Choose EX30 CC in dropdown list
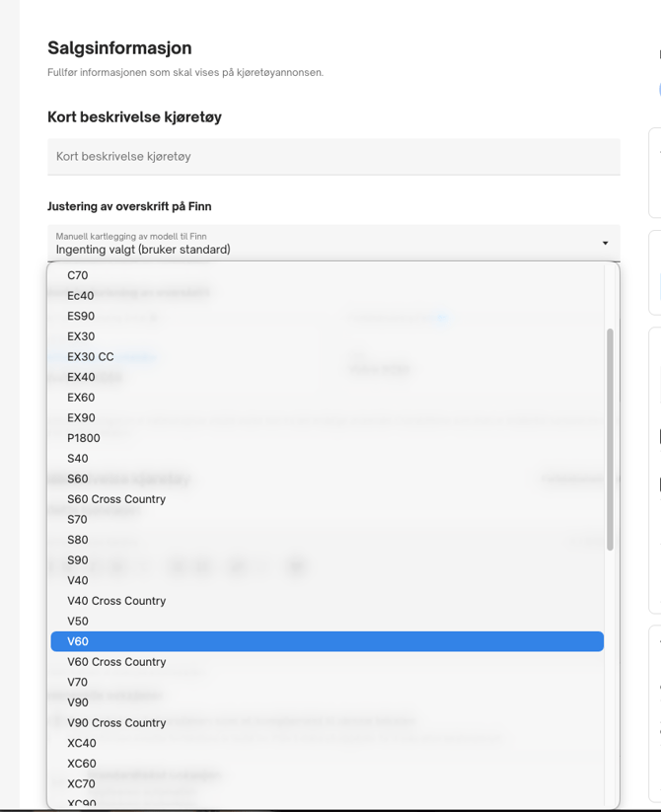Image resolution: width=661 pixels, height=812 pixels. pyautogui.click(x=91, y=356)
